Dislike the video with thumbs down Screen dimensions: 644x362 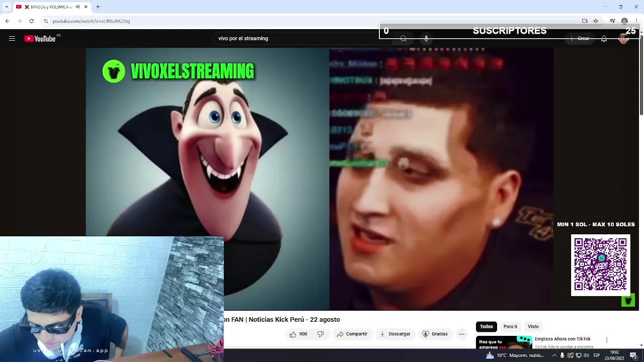pos(320,334)
